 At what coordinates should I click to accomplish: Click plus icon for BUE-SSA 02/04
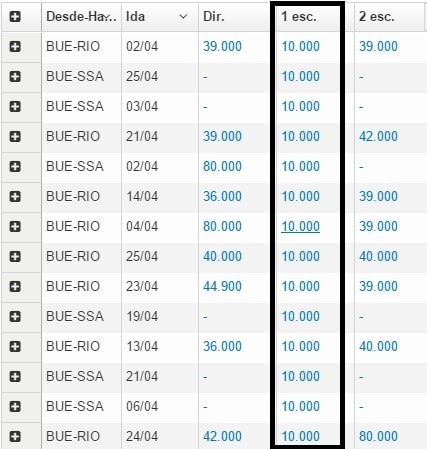(x=15, y=166)
